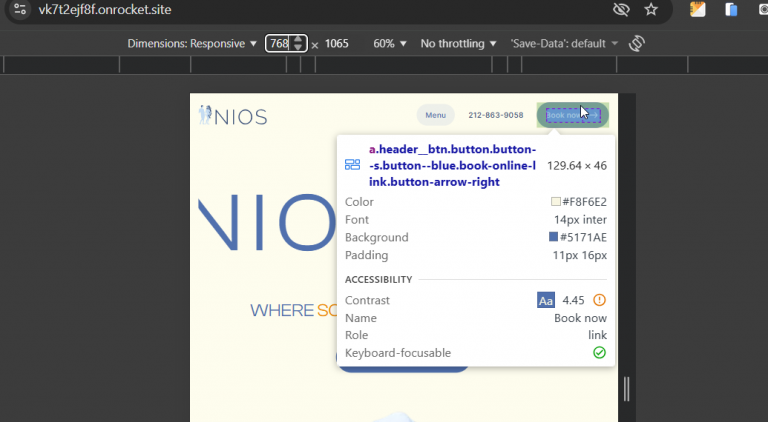Open the orange notepad extension icon

point(697,9)
